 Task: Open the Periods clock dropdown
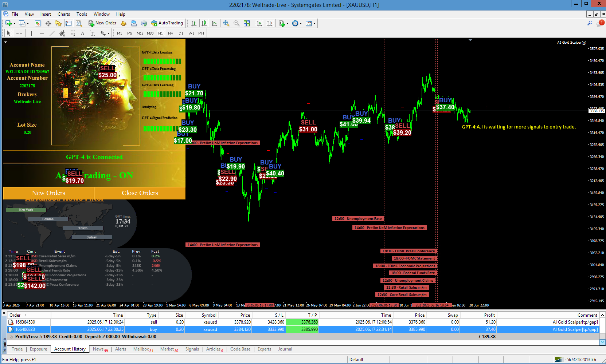click(x=297, y=23)
